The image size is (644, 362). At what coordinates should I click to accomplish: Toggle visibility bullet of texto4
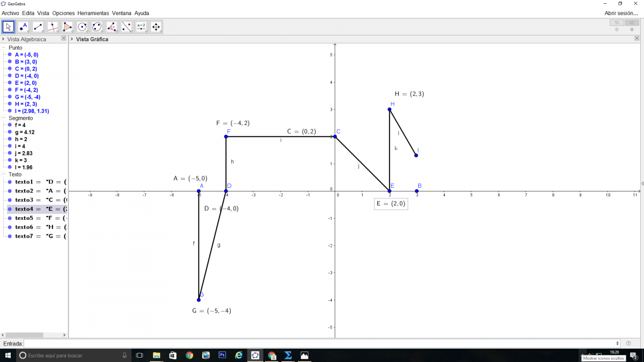(x=10, y=209)
